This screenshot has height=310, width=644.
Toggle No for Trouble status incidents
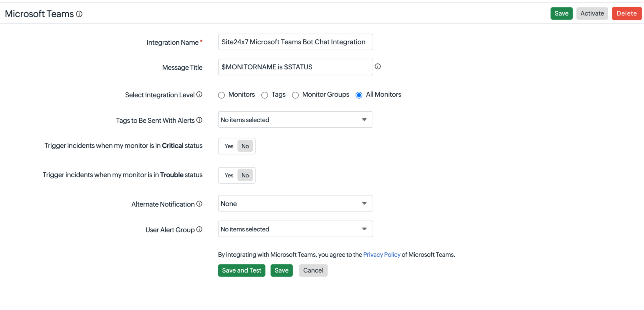pos(245,175)
